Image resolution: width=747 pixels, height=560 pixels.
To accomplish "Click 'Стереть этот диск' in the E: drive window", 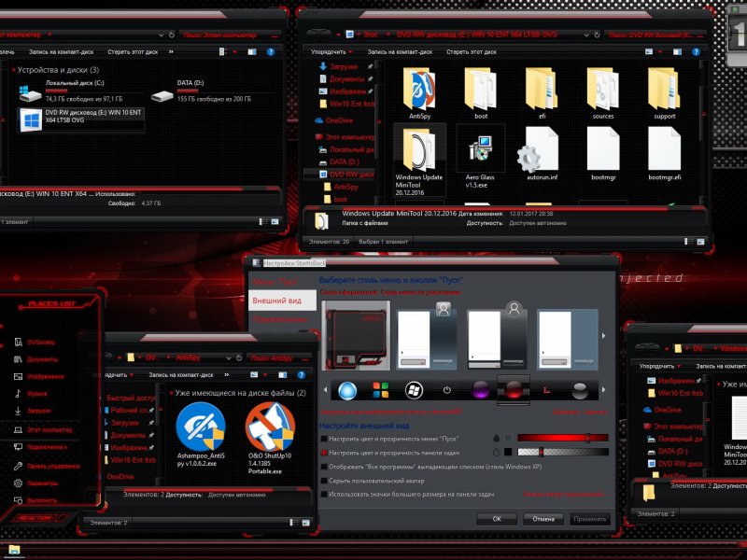I will [x=472, y=52].
